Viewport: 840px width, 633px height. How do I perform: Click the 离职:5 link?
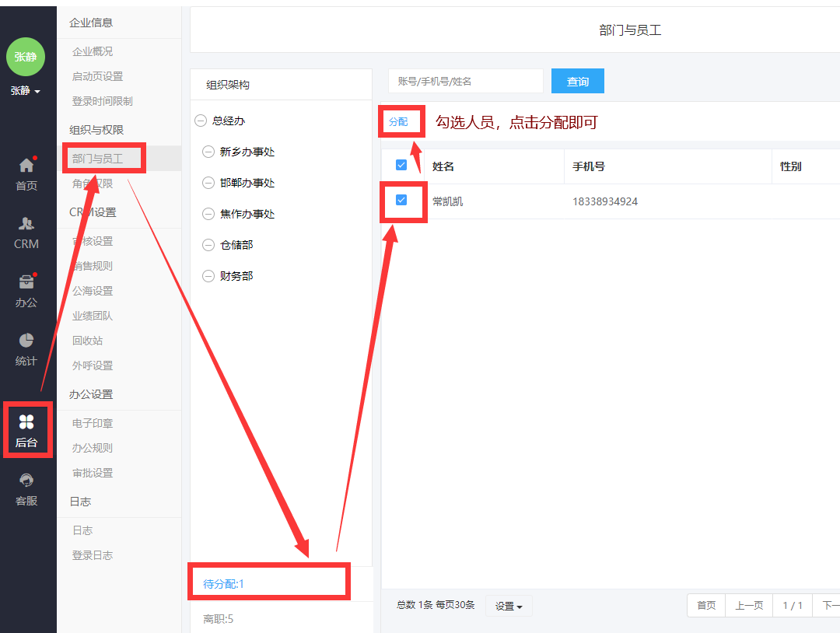[x=218, y=619]
